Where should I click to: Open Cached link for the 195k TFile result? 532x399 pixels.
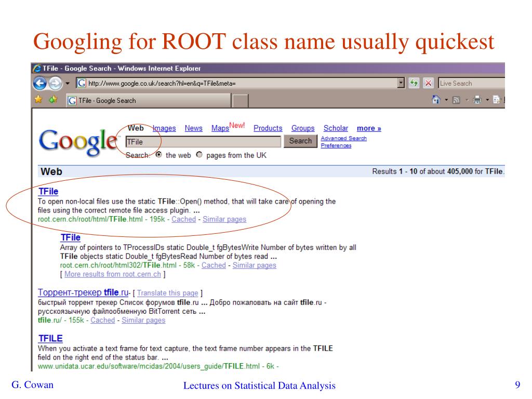183,219
